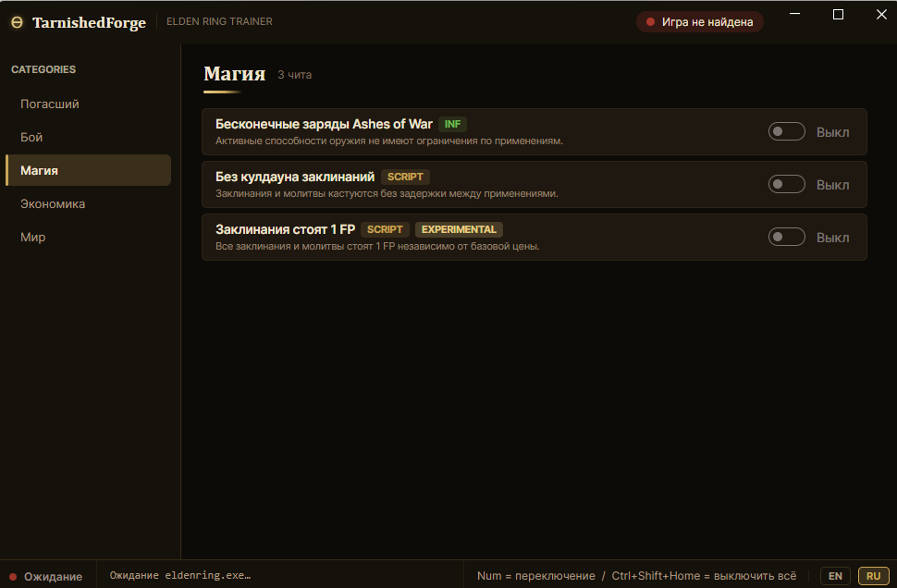Click the Бесконечные заряды Ashes of War title
Viewport: 897px width, 588px height.
[x=324, y=124]
